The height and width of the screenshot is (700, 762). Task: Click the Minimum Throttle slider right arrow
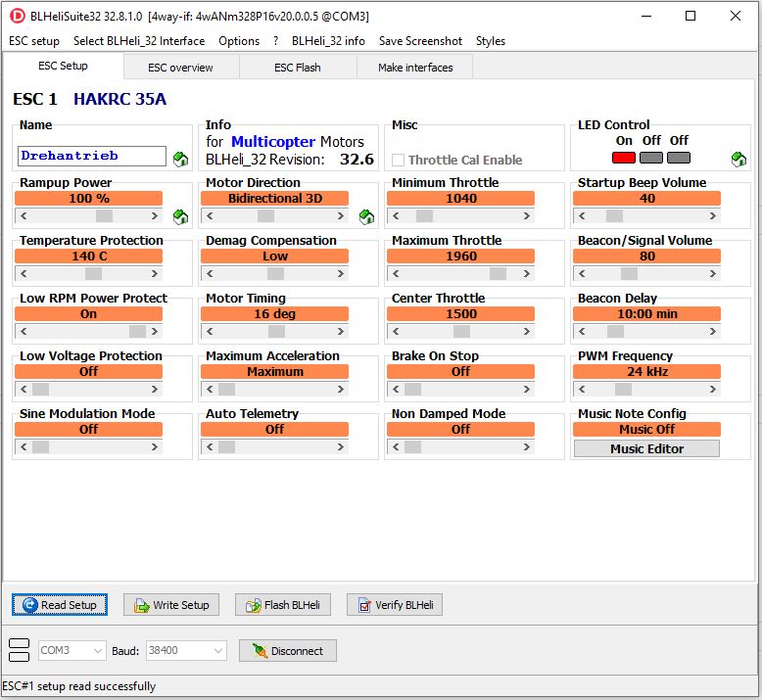point(527,215)
